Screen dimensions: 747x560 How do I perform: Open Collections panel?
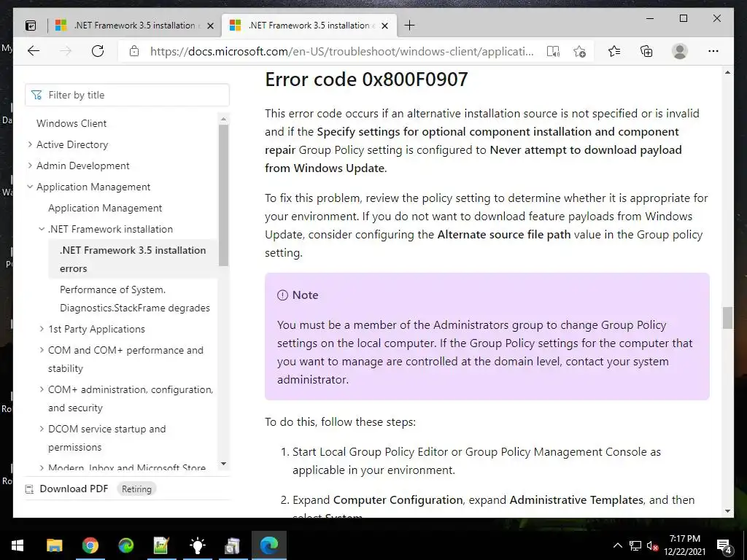(646, 51)
